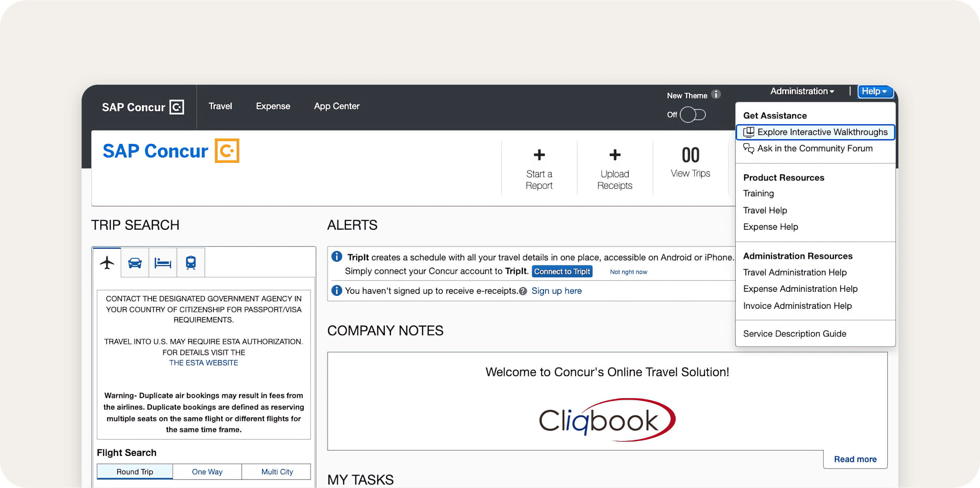Select the flight search icon
Screen dimensions: 980x488
(106, 262)
